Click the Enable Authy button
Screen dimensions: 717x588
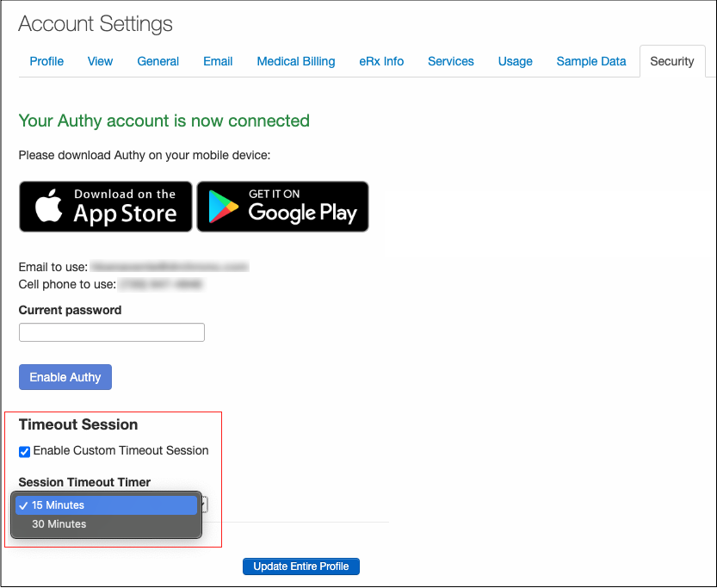point(65,377)
